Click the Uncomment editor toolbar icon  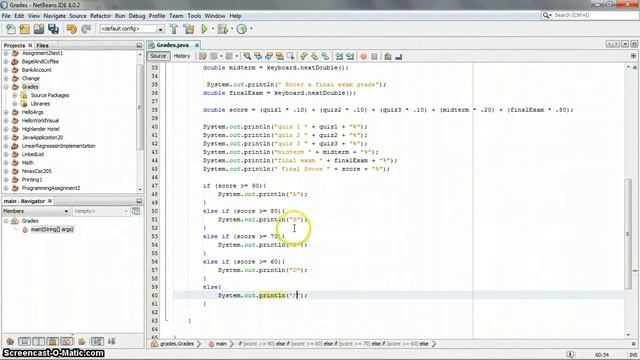click(x=399, y=56)
